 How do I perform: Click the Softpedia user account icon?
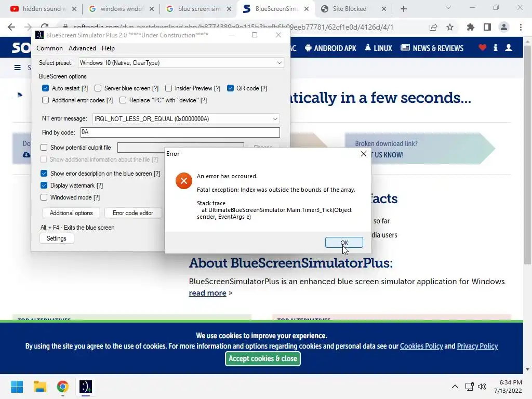[x=509, y=47]
